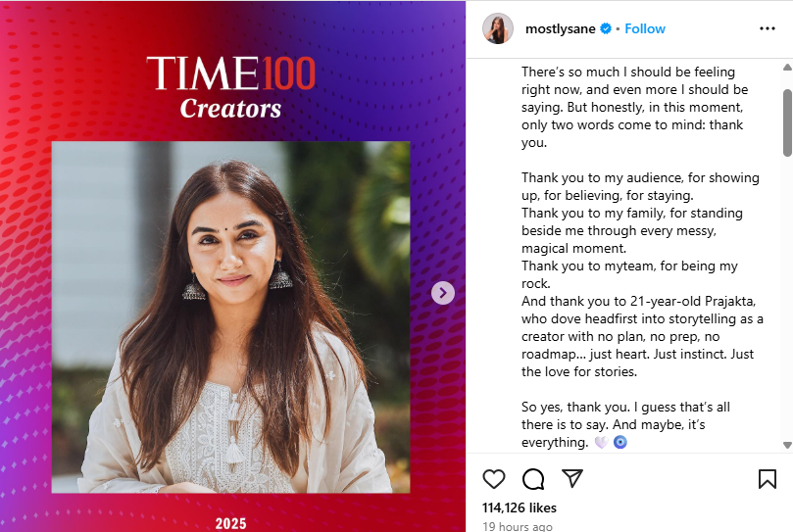Screen dimensions: 793x532
Task: Click the verified blue badge
Action: pos(606,29)
